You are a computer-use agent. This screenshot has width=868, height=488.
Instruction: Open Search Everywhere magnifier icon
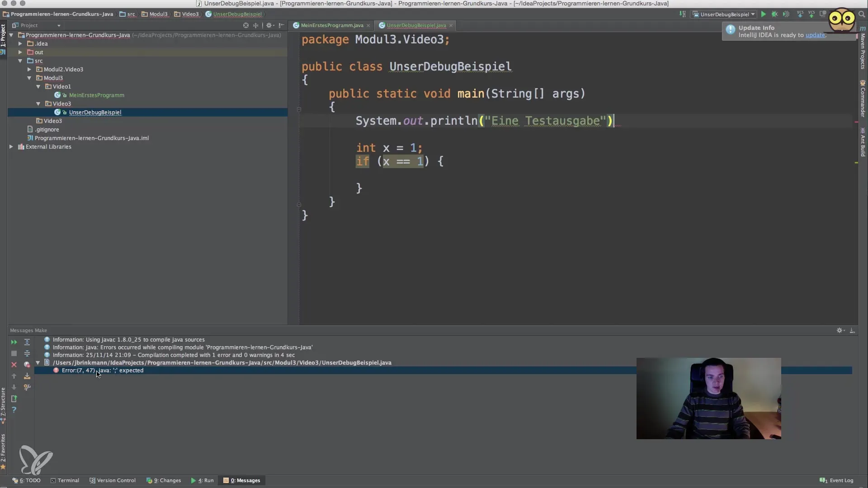coord(862,14)
